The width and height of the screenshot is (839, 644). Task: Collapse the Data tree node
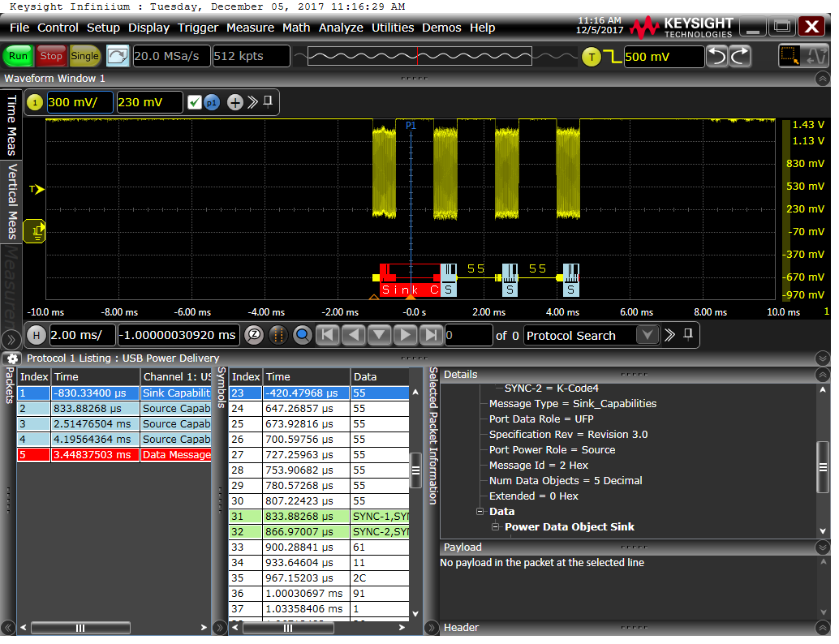(480, 512)
